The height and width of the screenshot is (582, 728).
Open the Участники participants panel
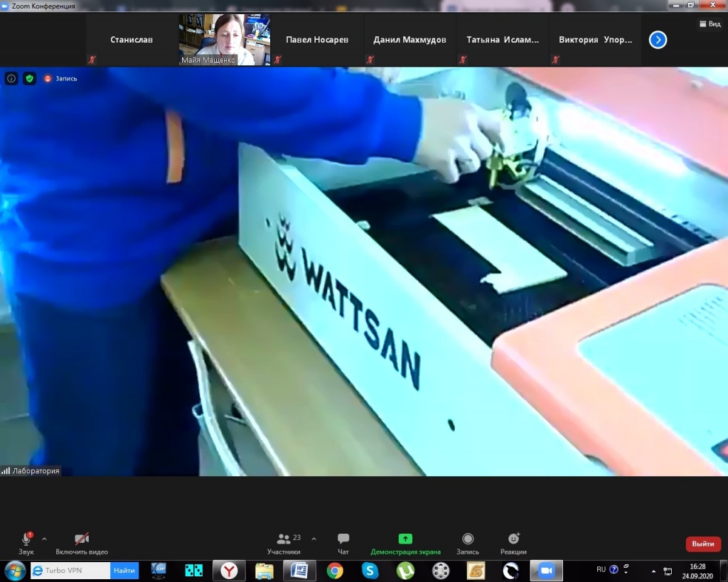coord(284,540)
